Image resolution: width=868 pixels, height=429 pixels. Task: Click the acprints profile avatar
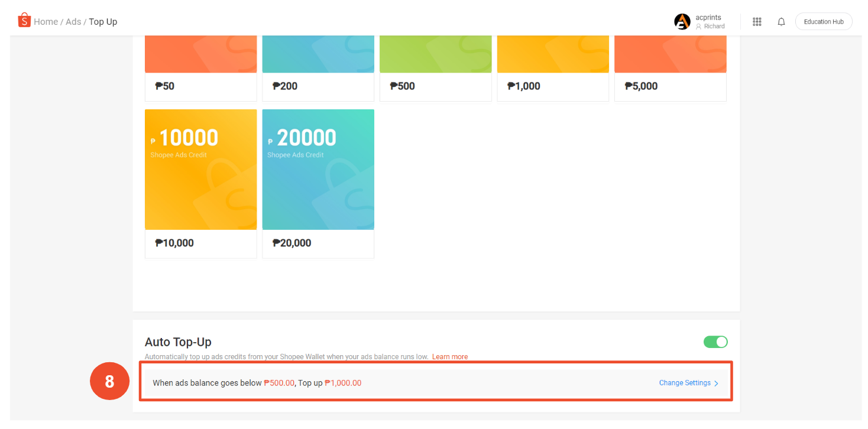[682, 22]
